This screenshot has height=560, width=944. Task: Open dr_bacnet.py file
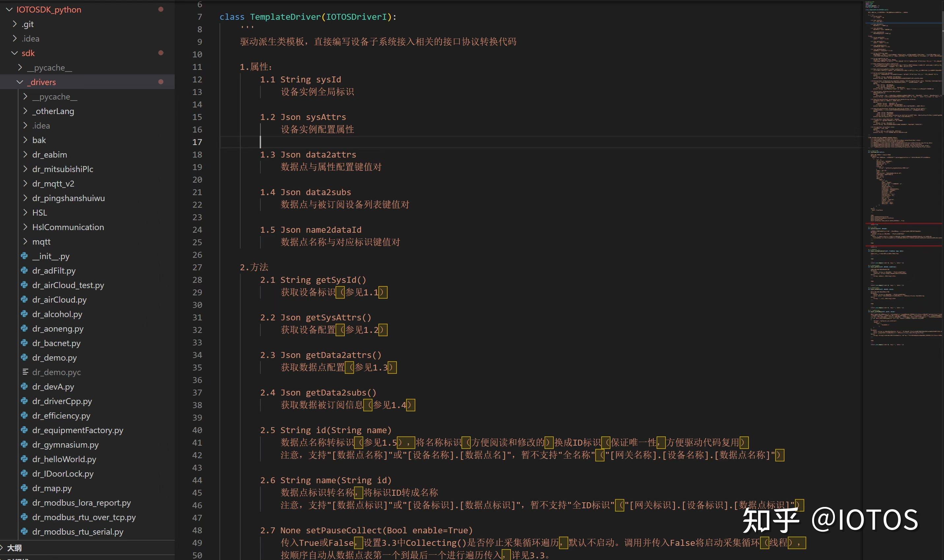56,342
